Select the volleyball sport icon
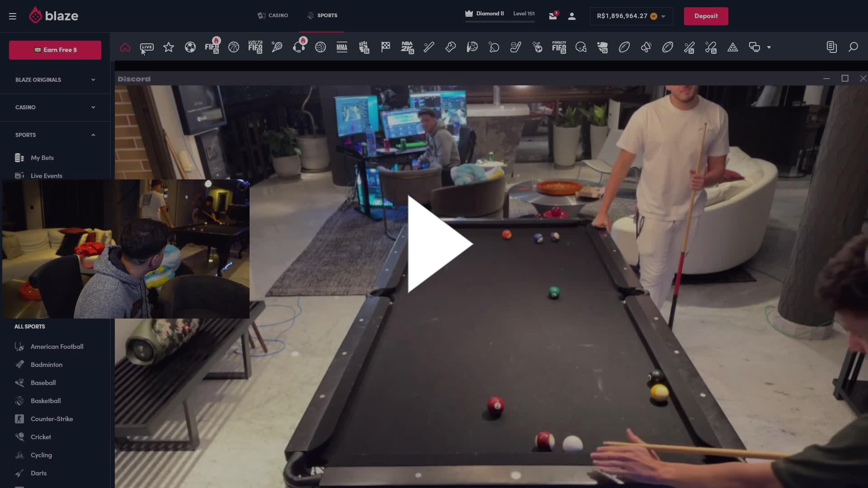Image resolution: width=868 pixels, height=488 pixels. (x=321, y=47)
